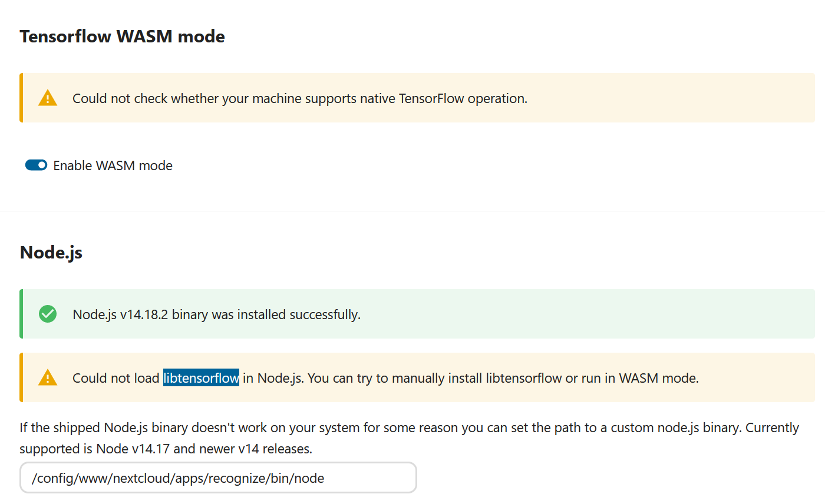
Task: Collapse the Node.js settings section
Action: pos(51,252)
